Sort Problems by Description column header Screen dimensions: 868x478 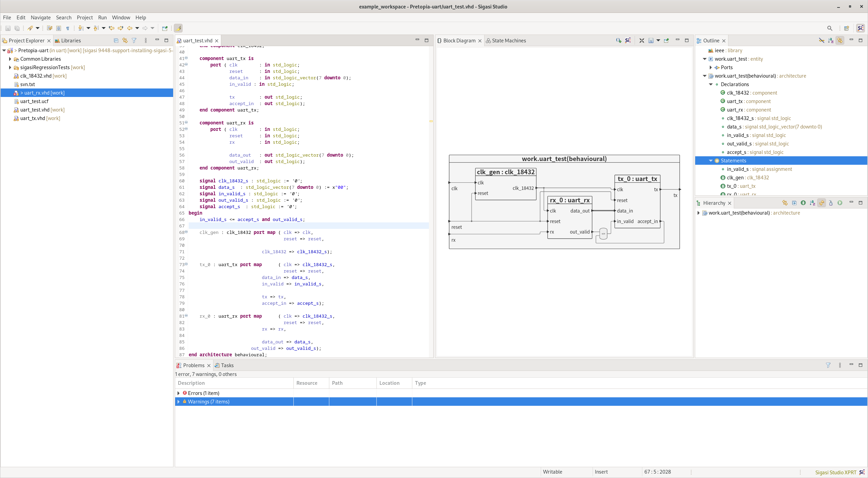(x=234, y=383)
